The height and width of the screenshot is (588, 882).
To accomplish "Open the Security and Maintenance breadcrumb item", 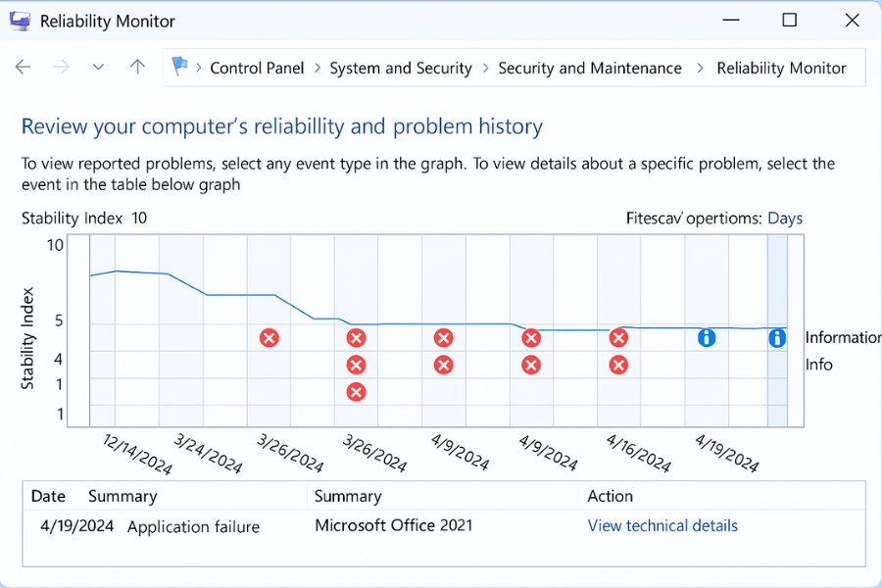I will click(590, 68).
